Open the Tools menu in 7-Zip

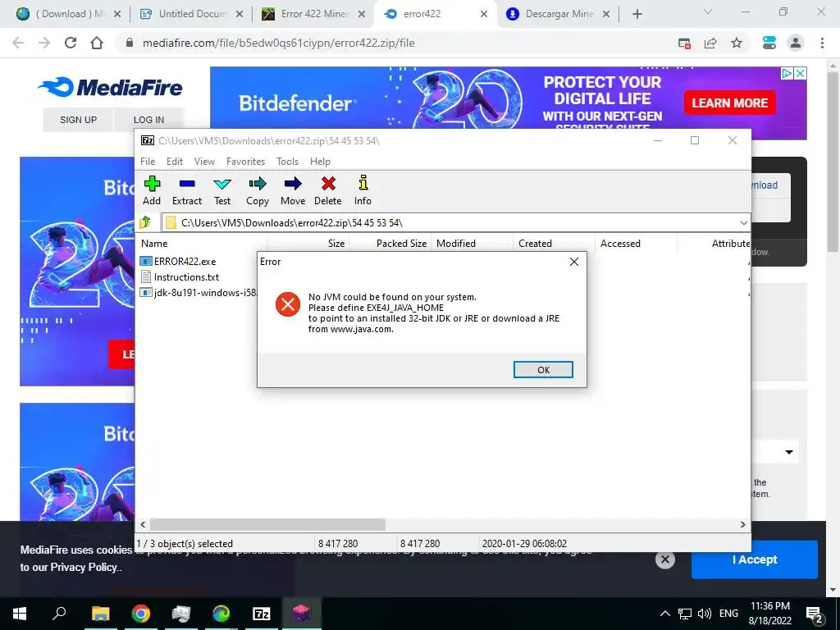click(x=287, y=162)
